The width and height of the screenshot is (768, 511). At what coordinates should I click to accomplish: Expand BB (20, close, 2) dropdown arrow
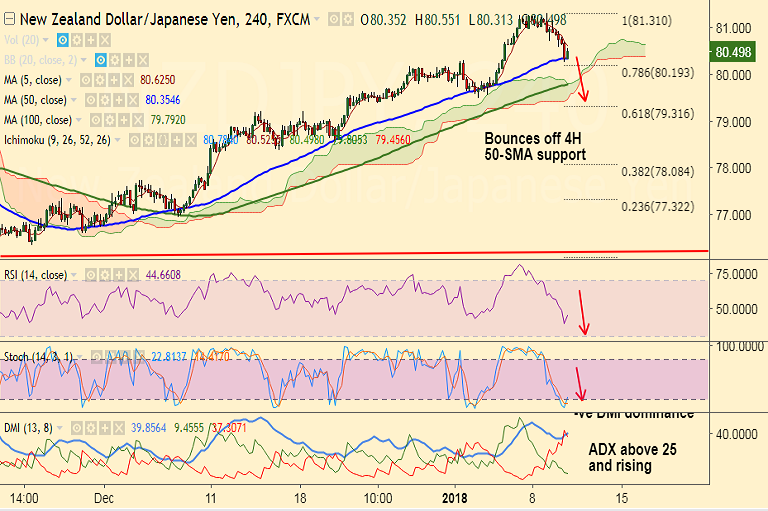(x=84, y=60)
